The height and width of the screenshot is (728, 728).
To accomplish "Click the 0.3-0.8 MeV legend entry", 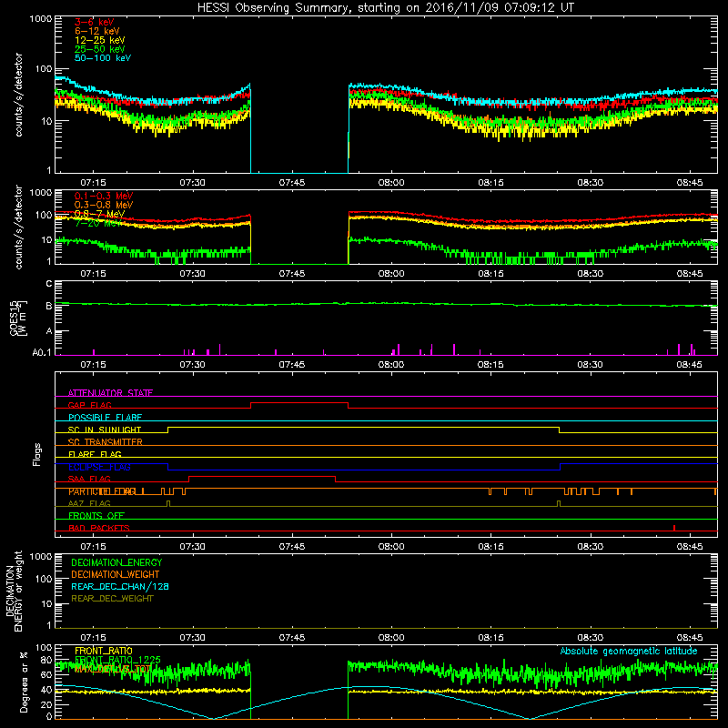I will tap(104, 205).
